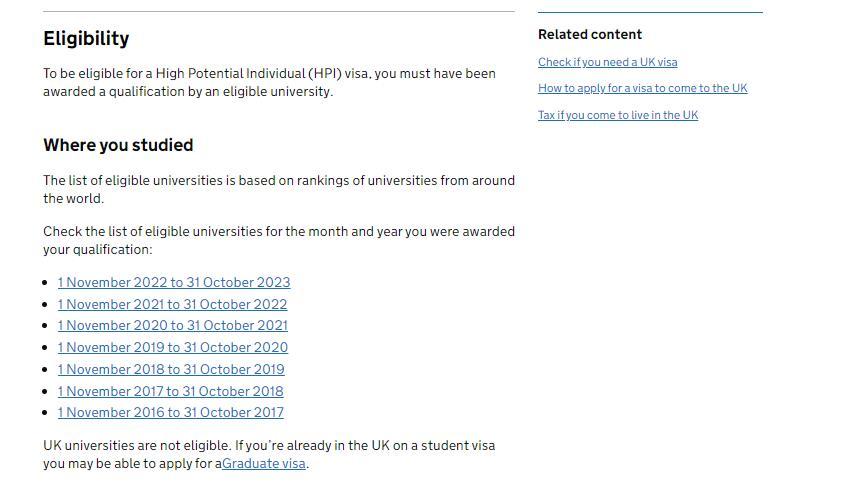
Task: Open the 1 November 2016 to 31 October 2017 list
Action: coord(171,412)
